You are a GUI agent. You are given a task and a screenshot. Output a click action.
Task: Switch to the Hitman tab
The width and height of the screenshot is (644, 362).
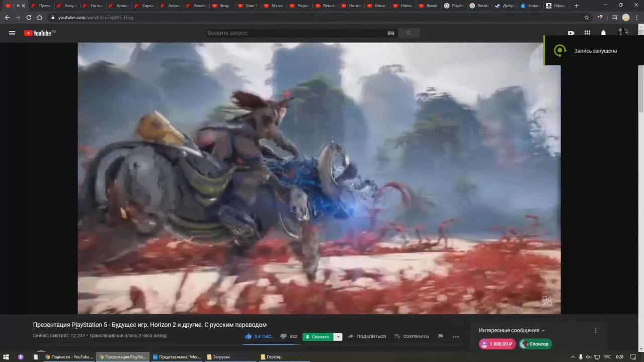(x=403, y=6)
